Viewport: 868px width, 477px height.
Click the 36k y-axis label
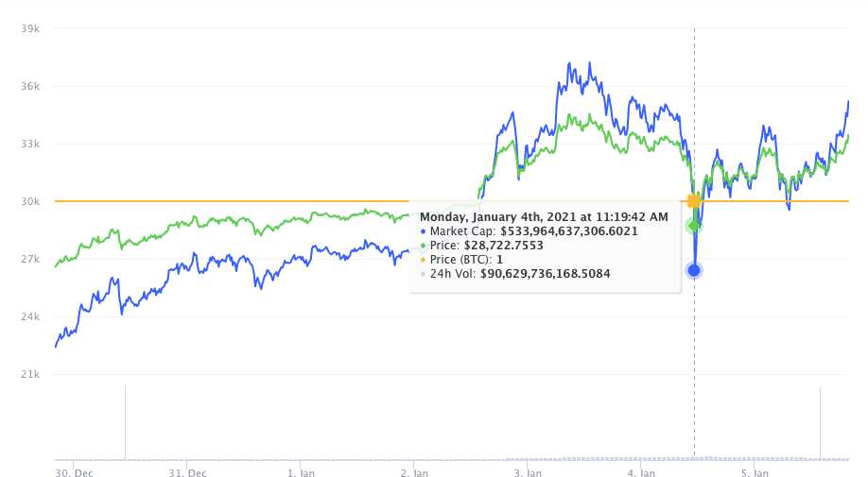30,86
